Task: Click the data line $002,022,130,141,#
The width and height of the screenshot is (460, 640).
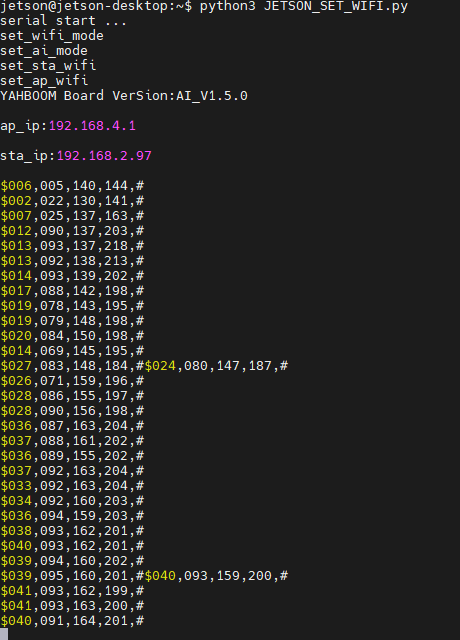Action: coord(72,201)
